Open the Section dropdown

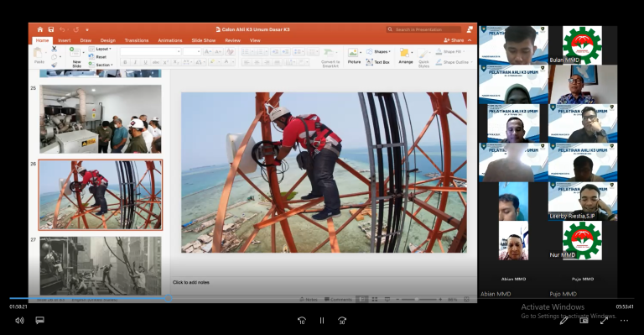click(x=101, y=65)
